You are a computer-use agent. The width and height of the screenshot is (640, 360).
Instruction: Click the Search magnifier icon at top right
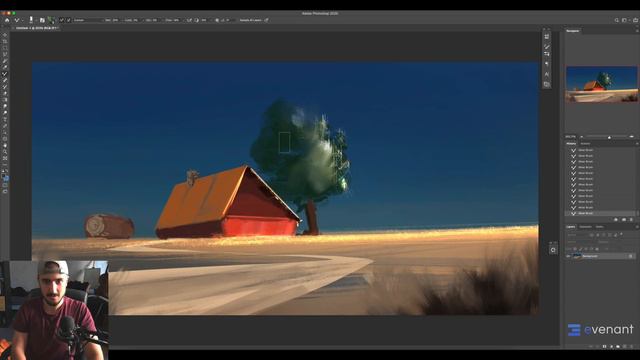(617, 20)
